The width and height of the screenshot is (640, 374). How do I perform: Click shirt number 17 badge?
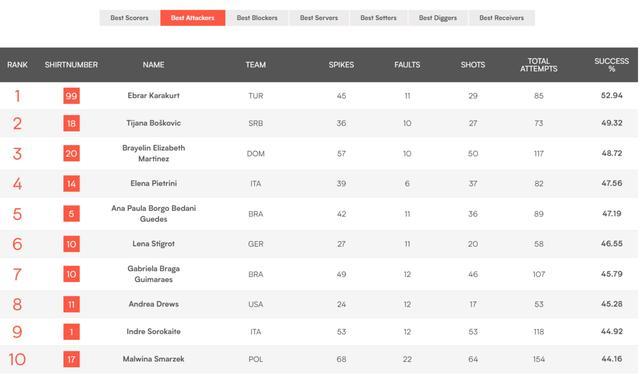71,359
